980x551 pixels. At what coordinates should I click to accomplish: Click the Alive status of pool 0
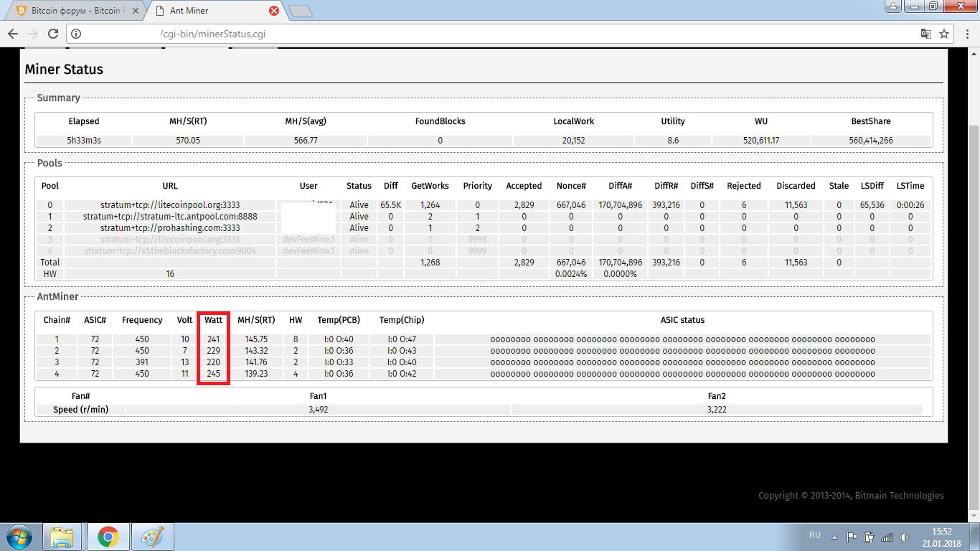pyautogui.click(x=359, y=205)
